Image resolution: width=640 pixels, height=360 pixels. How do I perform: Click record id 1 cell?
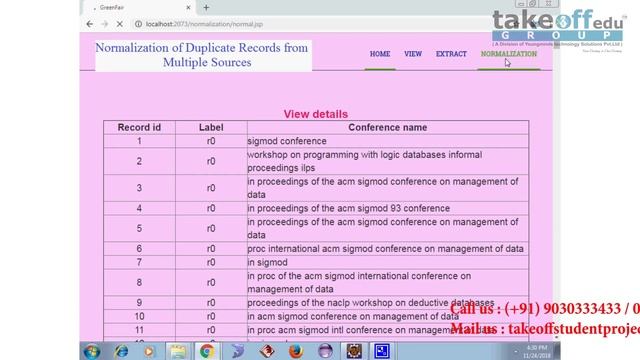pyautogui.click(x=139, y=141)
